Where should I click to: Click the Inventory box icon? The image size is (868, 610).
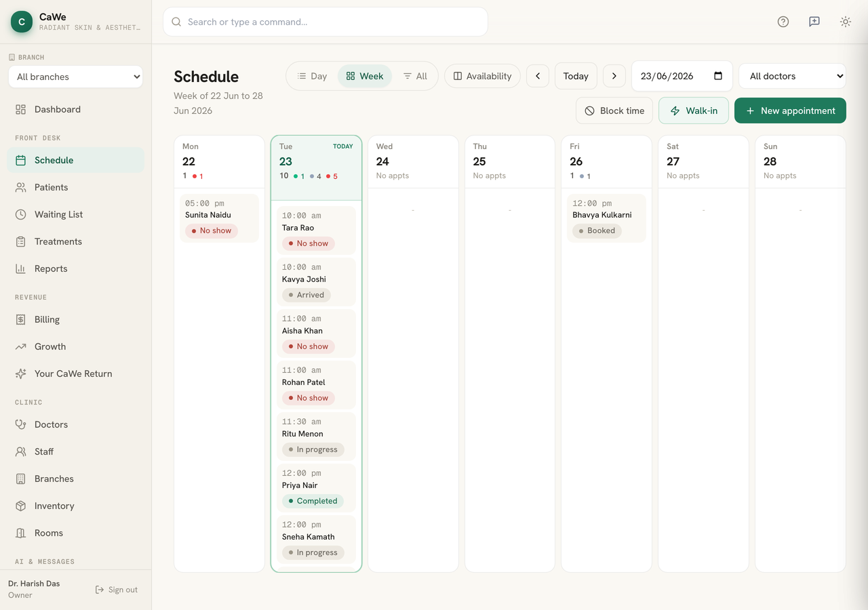(21, 506)
